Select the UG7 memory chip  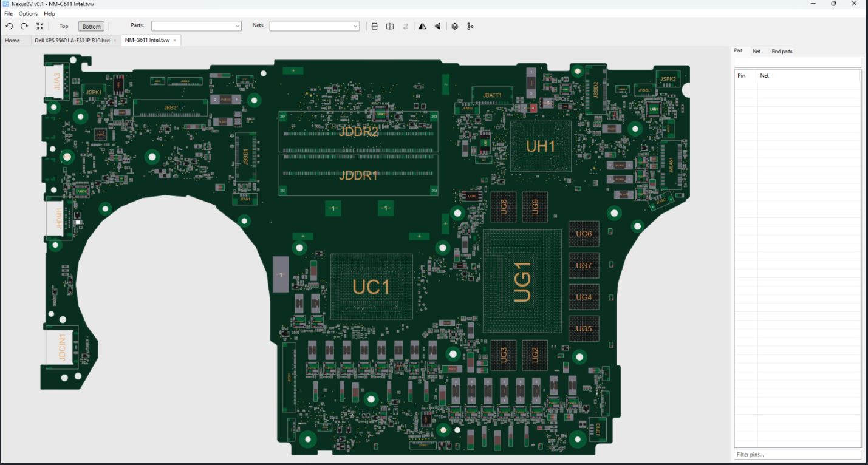click(584, 265)
